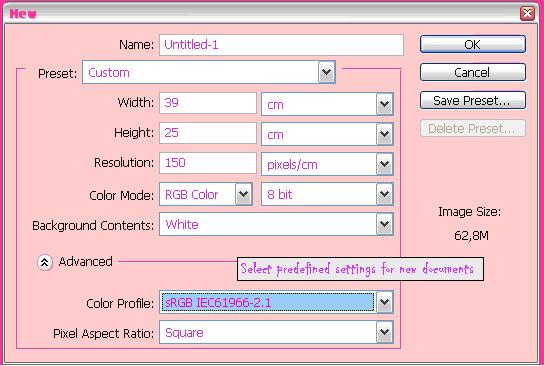Click the Height: label

pos(134,133)
